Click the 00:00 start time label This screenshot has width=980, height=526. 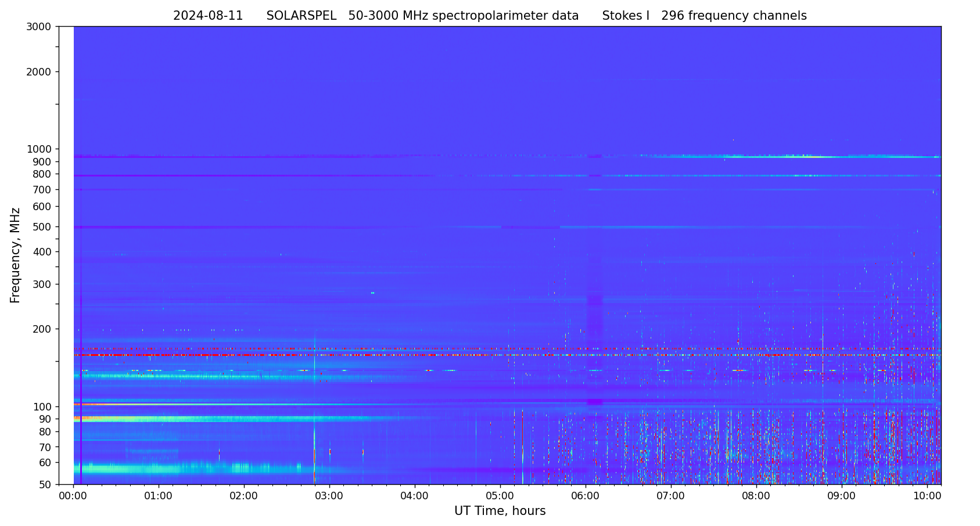(x=73, y=496)
